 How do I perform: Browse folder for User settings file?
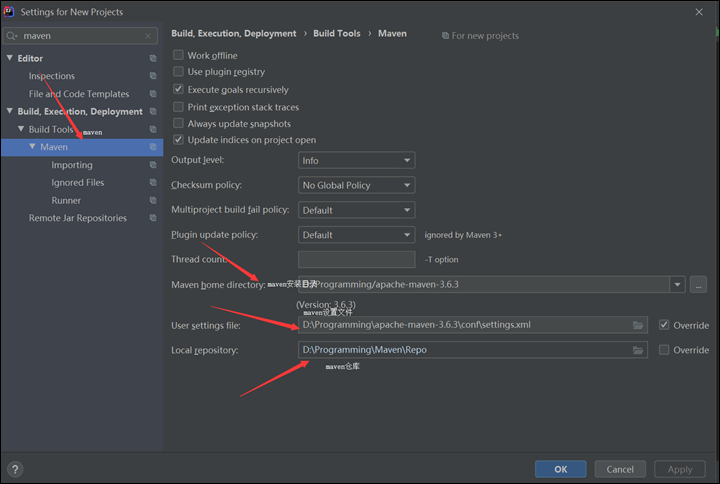click(638, 325)
